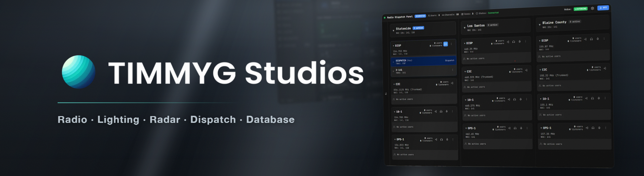Click the join icon on Statewide C2C
This screenshot has width=644, height=176.
(452, 83)
